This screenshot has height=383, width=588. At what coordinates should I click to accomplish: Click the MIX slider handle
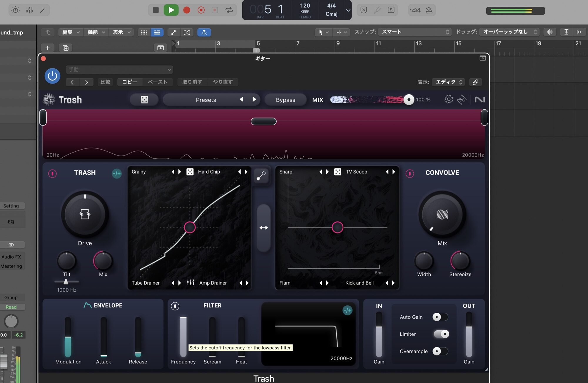(x=409, y=100)
